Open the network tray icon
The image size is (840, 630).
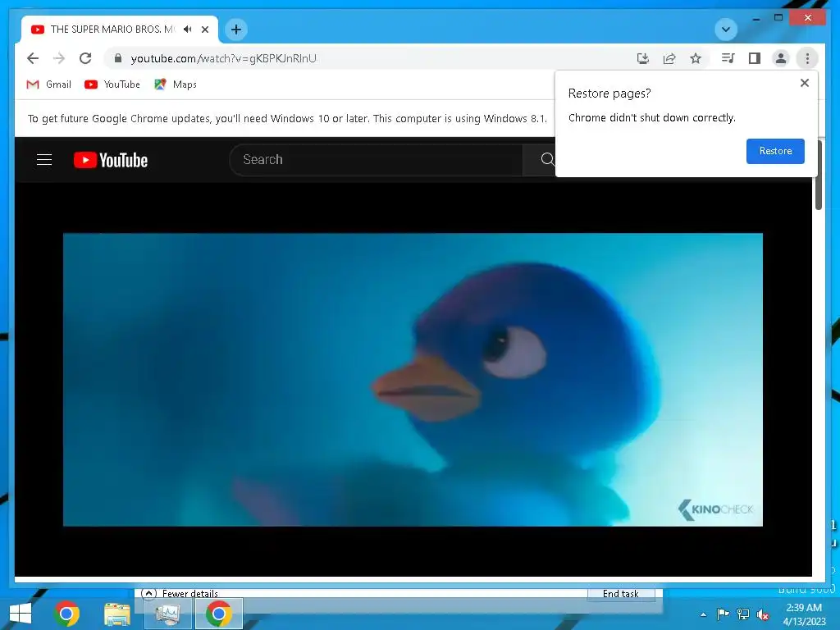(x=743, y=614)
